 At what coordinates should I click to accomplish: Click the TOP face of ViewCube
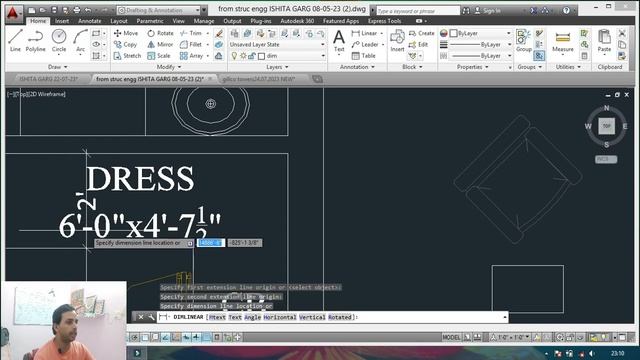coord(607,126)
